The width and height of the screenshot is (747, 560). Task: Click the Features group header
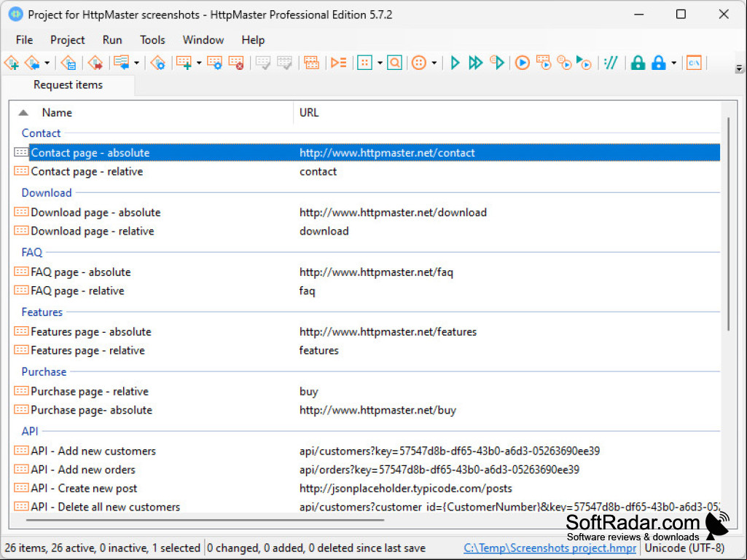tap(42, 312)
